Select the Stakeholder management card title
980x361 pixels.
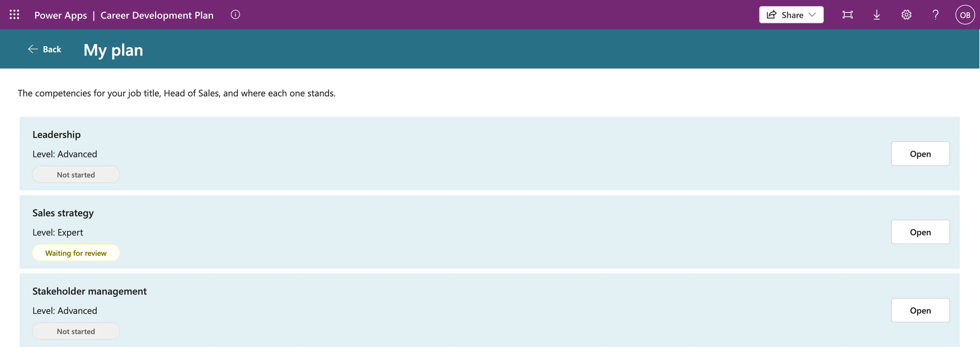coord(89,291)
